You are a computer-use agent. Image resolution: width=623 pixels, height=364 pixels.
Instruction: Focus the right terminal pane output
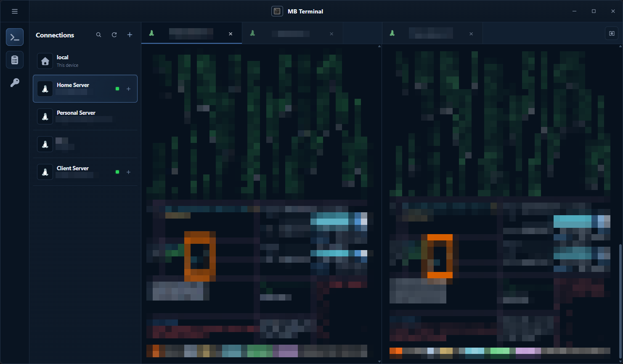[500, 204]
